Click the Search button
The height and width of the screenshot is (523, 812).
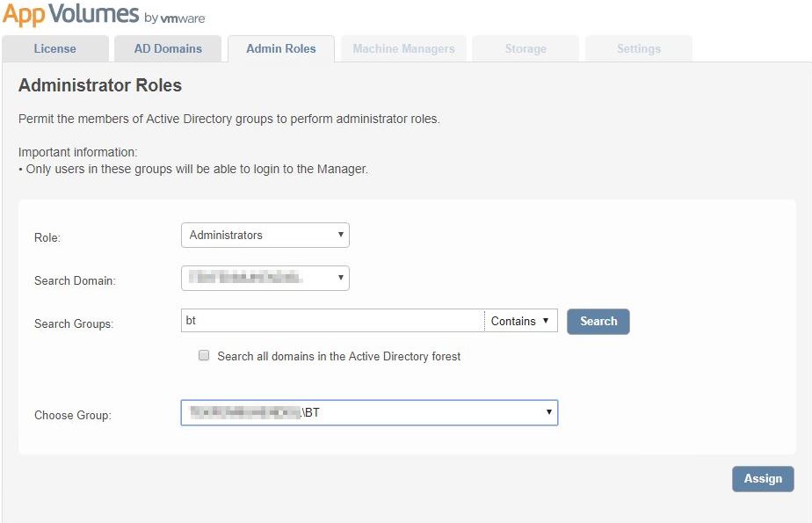coord(598,322)
